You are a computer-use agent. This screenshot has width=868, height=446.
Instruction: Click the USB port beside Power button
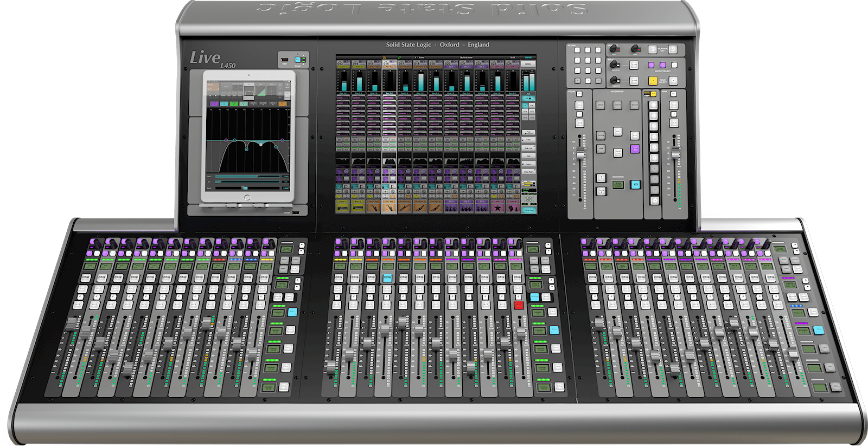(x=285, y=60)
